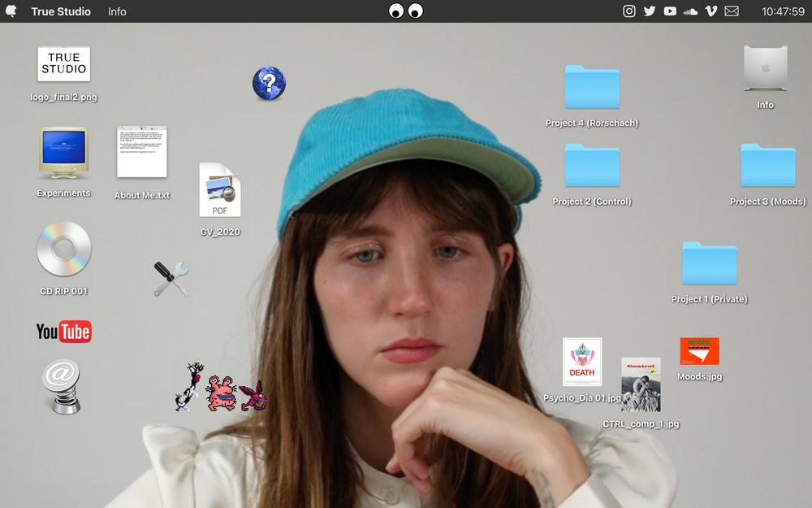Click the @ spring icon on the desktop

[63, 386]
